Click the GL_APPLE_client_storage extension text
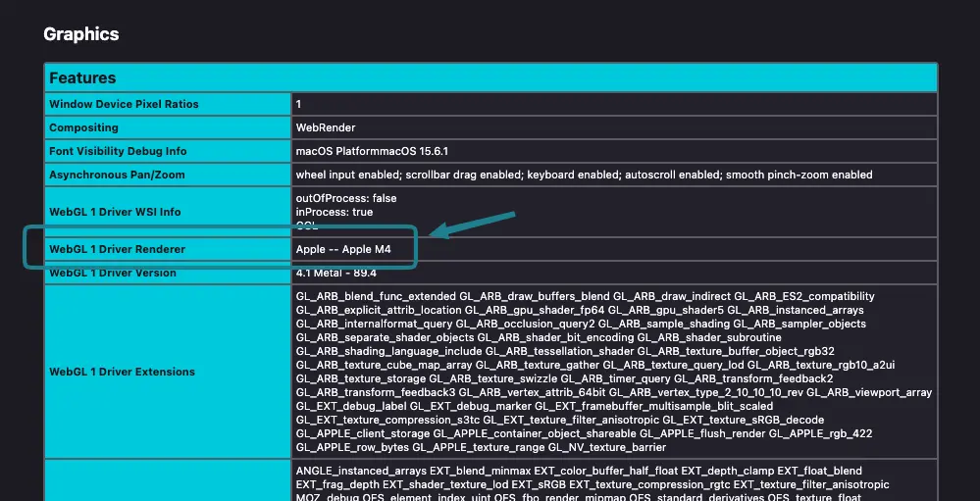The width and height of the screenshot is (980, 501). [x=363, y=433]
